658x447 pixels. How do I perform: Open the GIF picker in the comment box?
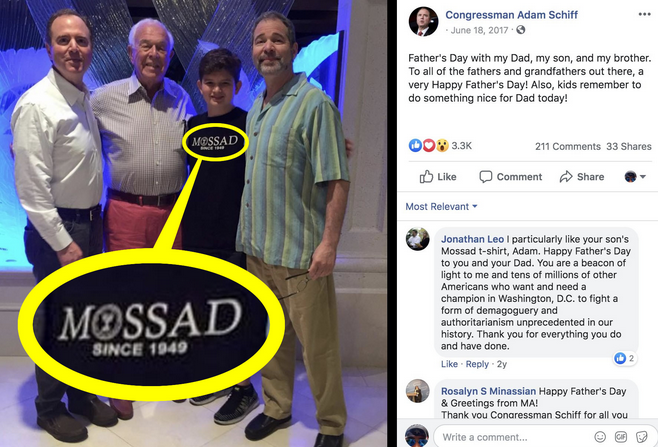click(x=621, y=437)
